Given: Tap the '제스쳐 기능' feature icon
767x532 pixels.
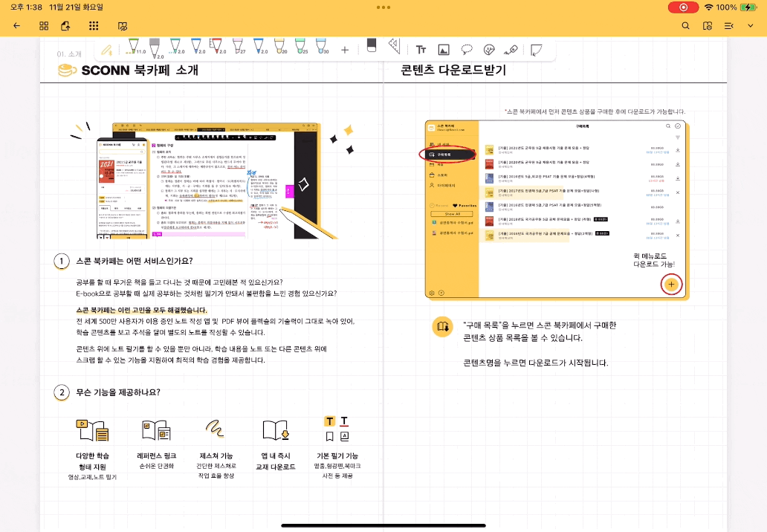Looking at the screenshot, I should click(x=216, y=428).
